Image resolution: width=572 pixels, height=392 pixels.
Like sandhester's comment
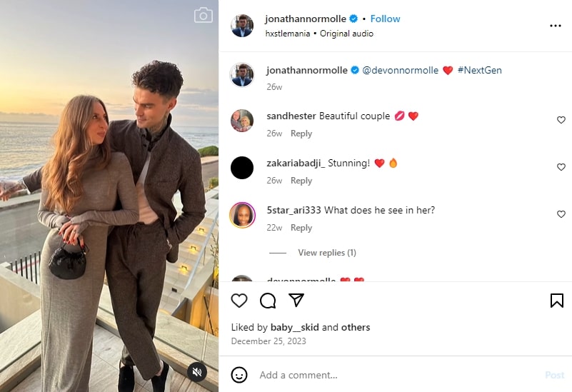coord(561,120)
